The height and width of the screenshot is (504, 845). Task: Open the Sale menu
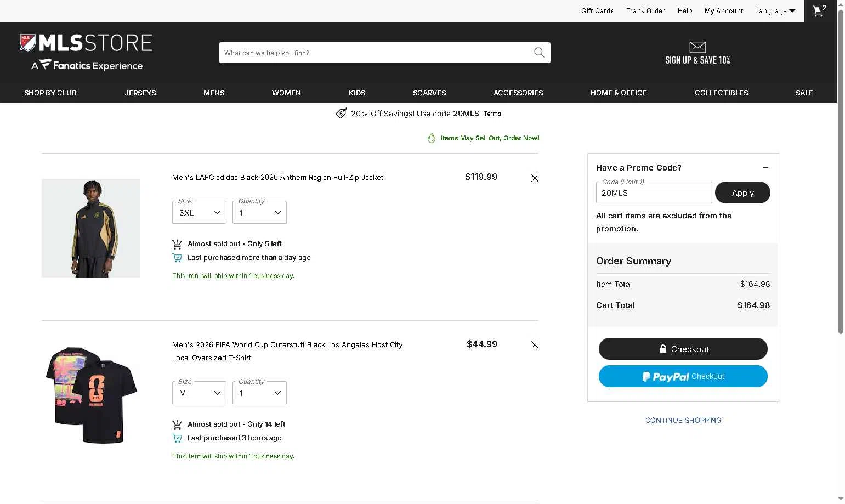point(804,93)
